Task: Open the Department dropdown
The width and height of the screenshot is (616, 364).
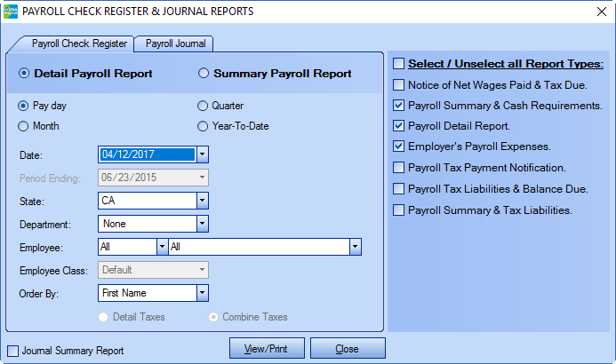Action: click(202, 224)
